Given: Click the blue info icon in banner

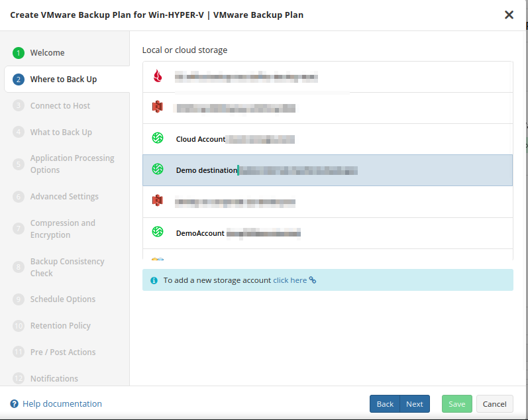Looking at the screenshot, I should coord(154,280).
